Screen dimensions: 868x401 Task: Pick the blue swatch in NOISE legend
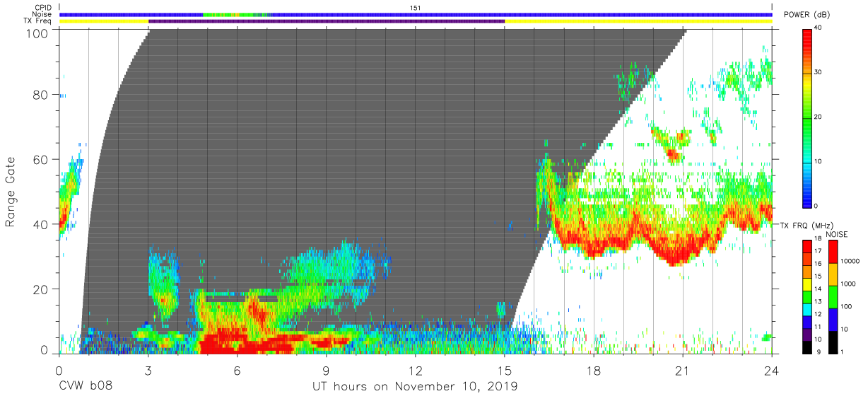click(832, 320)
